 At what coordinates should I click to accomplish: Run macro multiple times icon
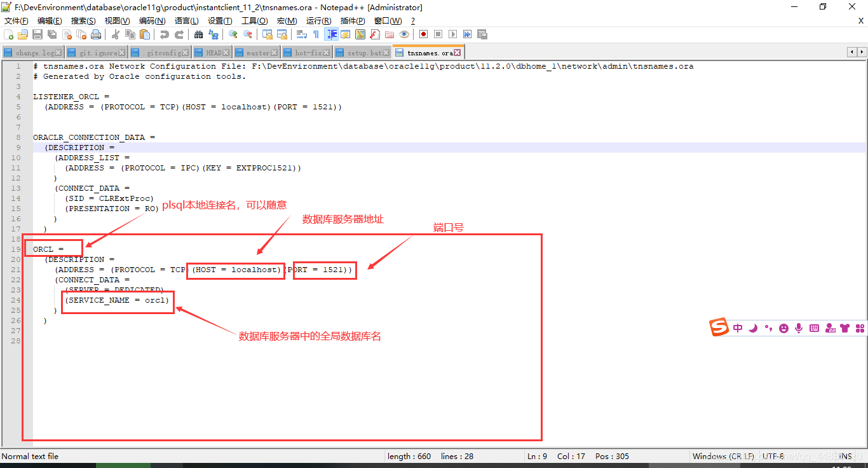[x=467, y=34]
